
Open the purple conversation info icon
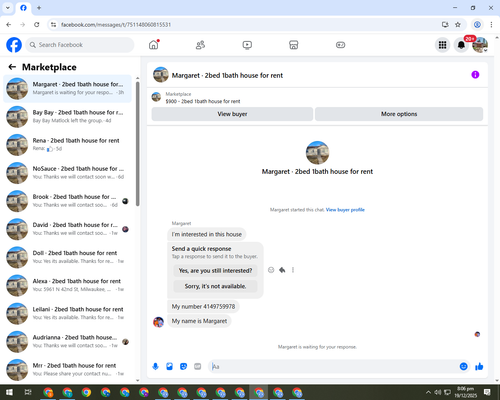point(475,75)
